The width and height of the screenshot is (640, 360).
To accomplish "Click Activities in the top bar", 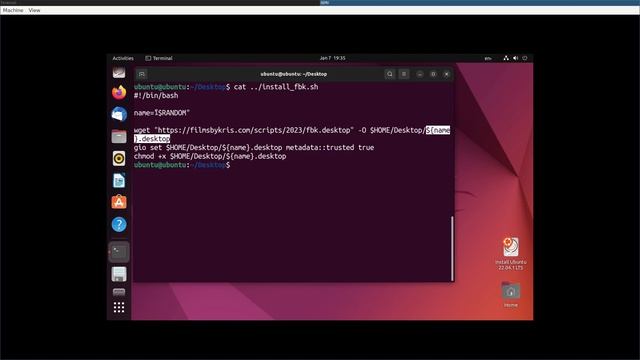I will tap(123, 58).
